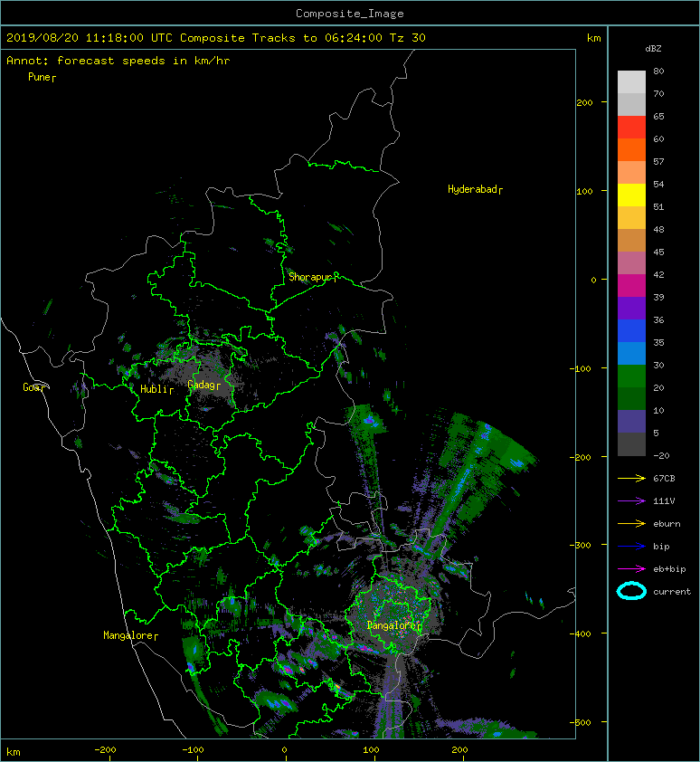The image size is (700, 762).
Task: Click the km unit label at bottom left
Action: 14,752
